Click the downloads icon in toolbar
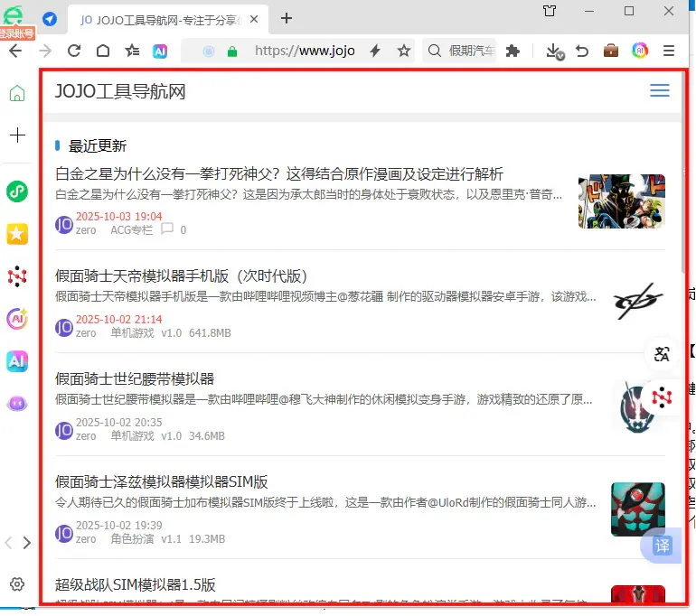 (555, 51)
